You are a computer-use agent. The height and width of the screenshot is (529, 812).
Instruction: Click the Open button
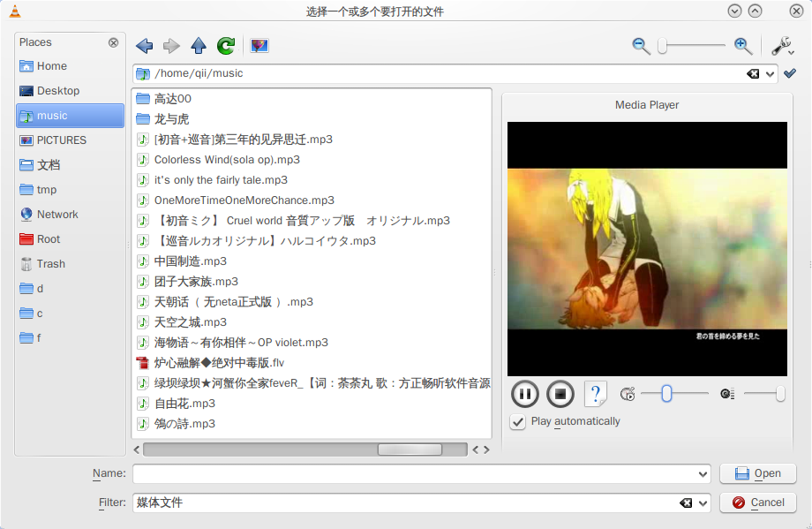(x=757, y=473)
